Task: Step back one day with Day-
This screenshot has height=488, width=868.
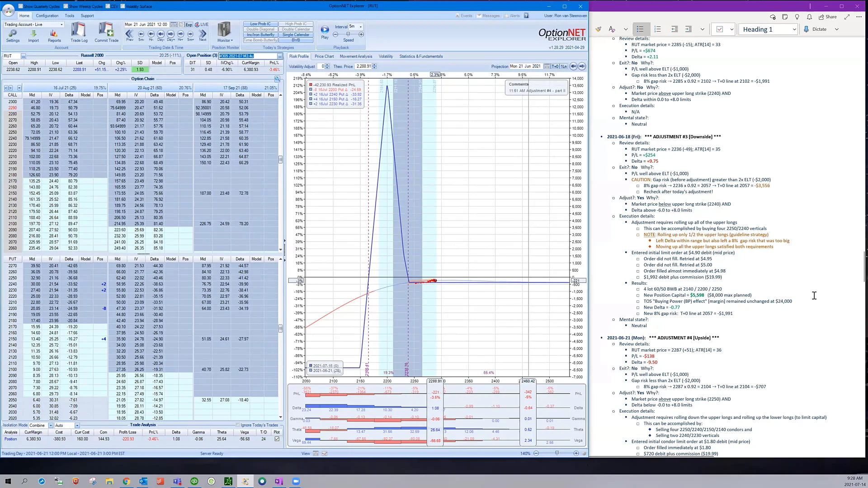Action: point(161,35)
